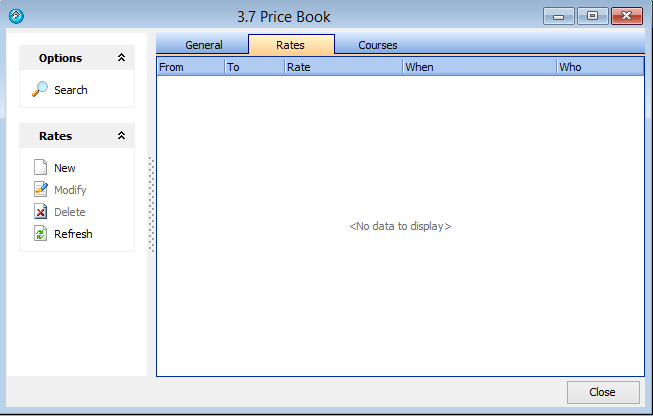Click the Search magnifier icon
This screenshot has height=416, width=653.
tap(40, 90)
